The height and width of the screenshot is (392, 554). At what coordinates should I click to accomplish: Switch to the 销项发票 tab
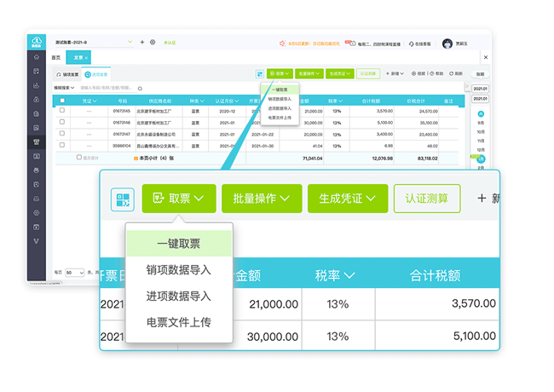(x=67, y=74)
